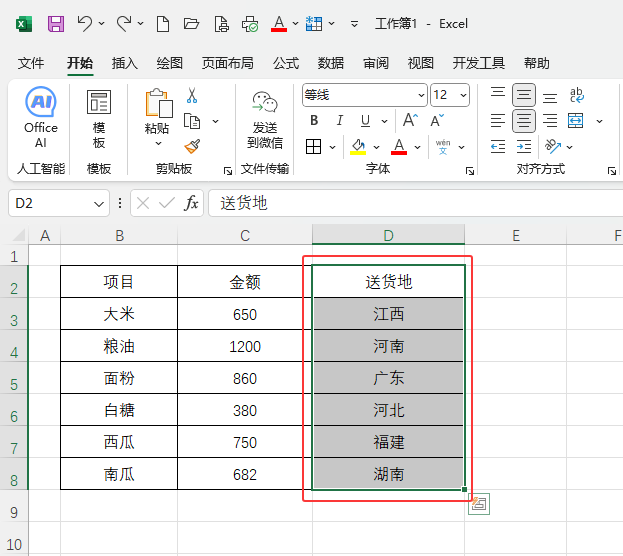Switch to the 公式 Formulas tab

click(x=286, y=63)
